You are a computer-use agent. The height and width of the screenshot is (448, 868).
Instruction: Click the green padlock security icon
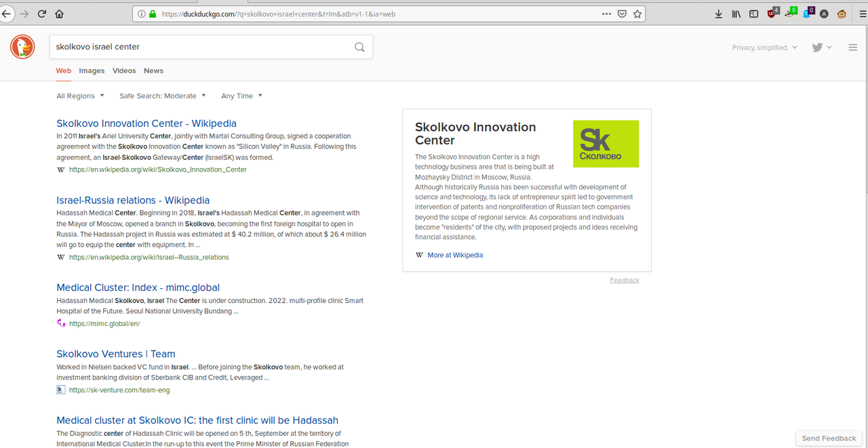[x=152, y=14]
